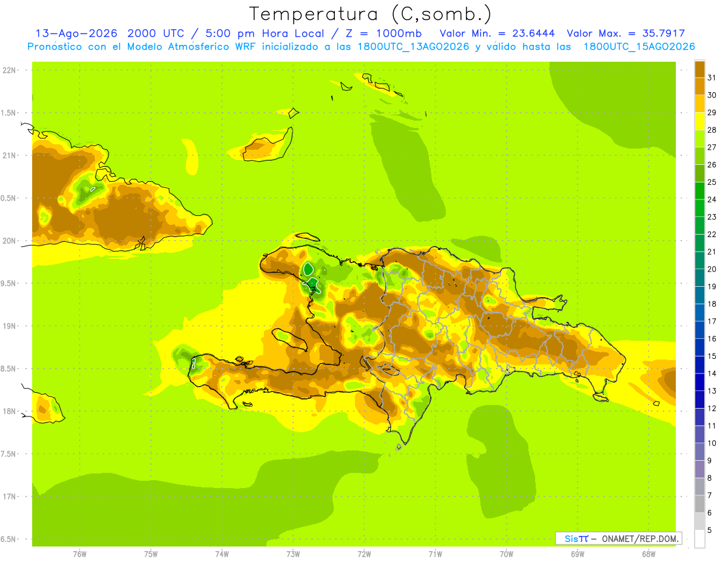Viewport: 728px width, 562px height.
Task: Click the 21N latitude axis label
Action: (x=10, y=155)
